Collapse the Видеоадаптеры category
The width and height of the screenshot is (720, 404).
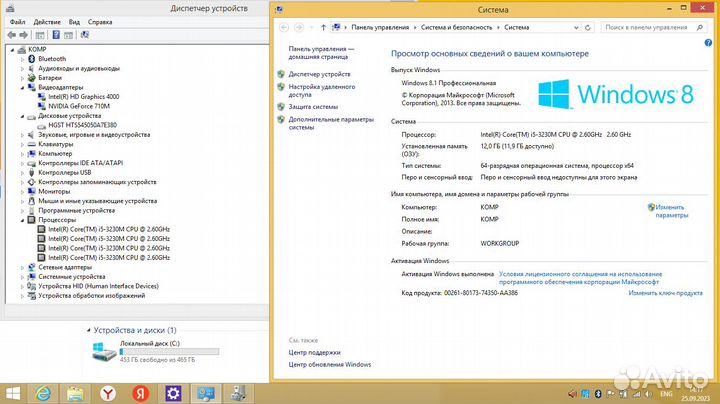(x=22, y=87)
